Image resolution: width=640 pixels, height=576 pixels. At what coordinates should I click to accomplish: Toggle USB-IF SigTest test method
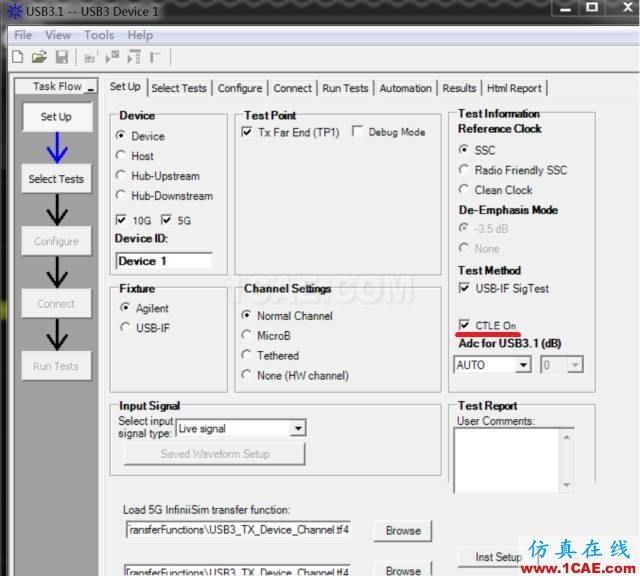[x=464, y=288]
